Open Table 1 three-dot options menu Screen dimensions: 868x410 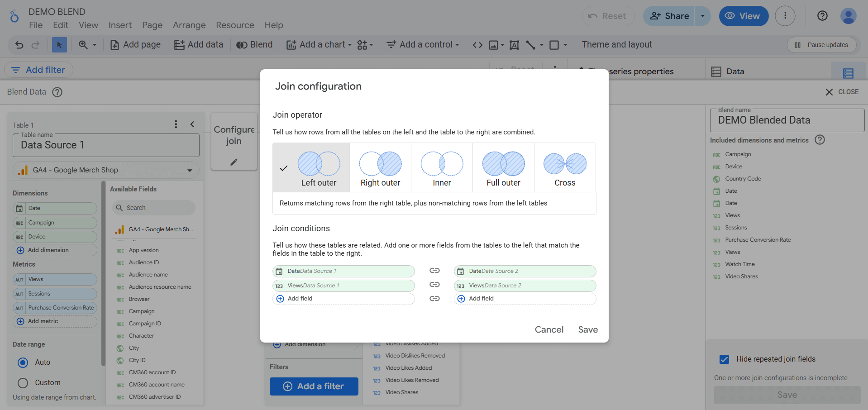[x=176, y=124]
